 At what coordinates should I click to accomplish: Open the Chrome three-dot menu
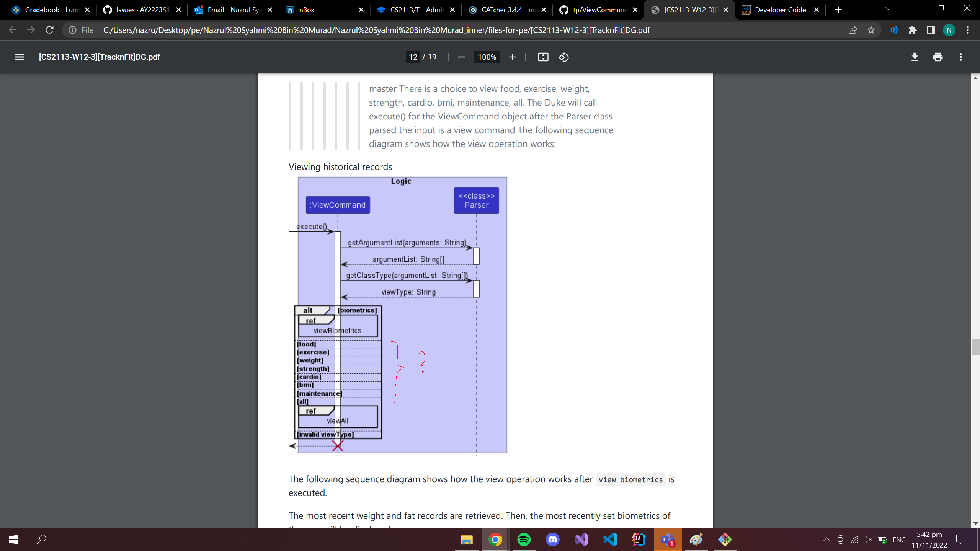967,30
